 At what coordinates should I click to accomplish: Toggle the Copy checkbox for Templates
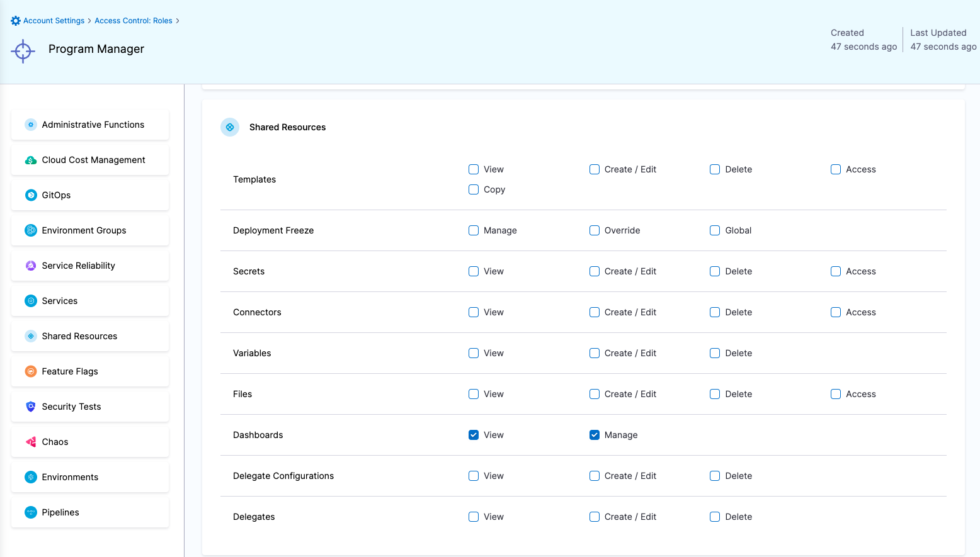point(473,189)
